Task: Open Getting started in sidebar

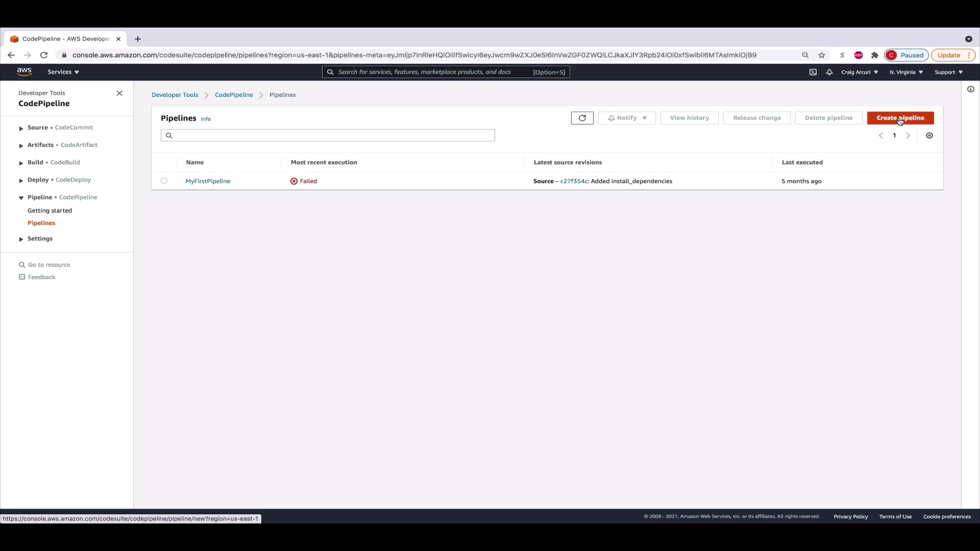Action: [50, 211]
